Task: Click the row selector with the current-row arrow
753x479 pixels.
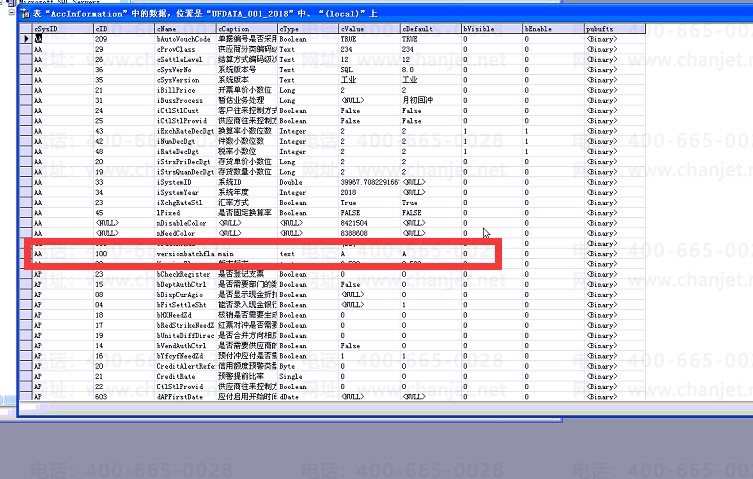Action: [x=26, y=39]
